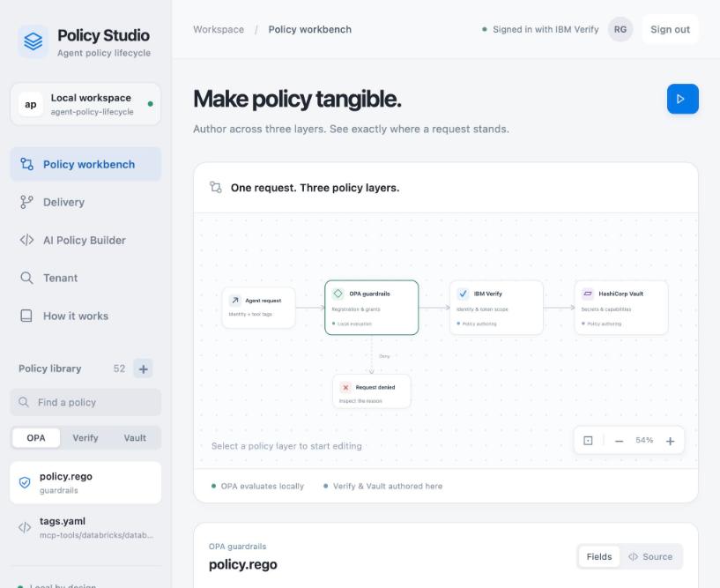Switch to the Vault library tab

tap(135, 438)
